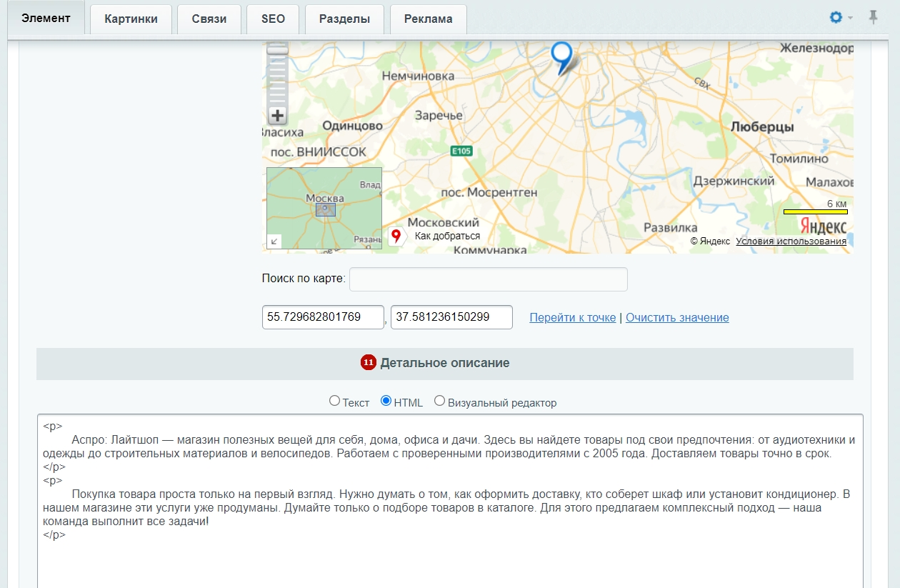Click the Дзержинский label on the map
Screen dimensions: 900x588
click(734, 181)
